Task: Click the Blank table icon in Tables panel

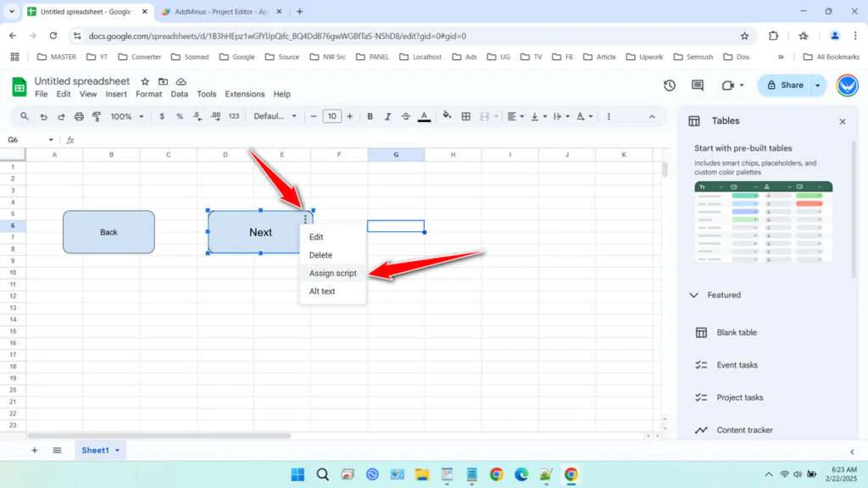Action: pyautogui.click(x=701, y=332)
